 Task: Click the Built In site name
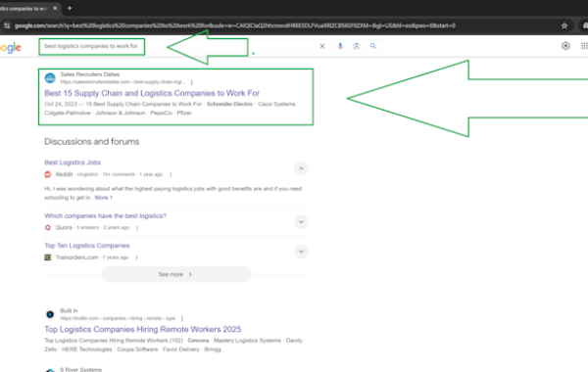pos(69,310)
